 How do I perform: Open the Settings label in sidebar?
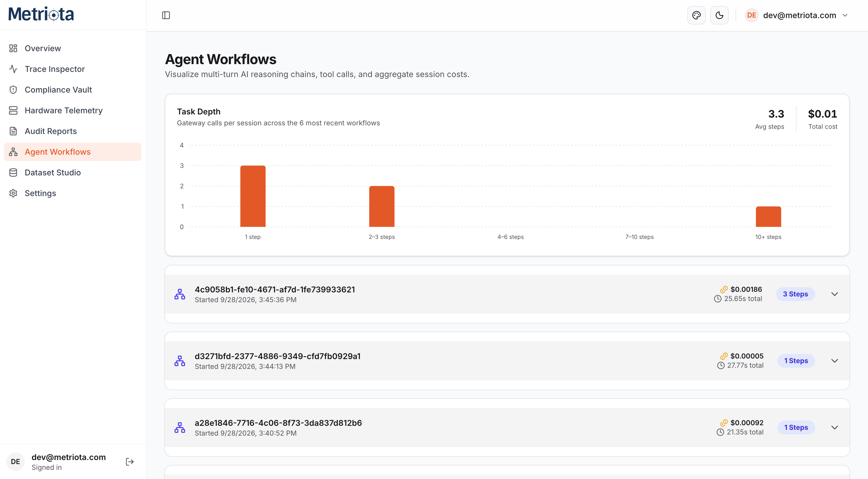(40, 193)
